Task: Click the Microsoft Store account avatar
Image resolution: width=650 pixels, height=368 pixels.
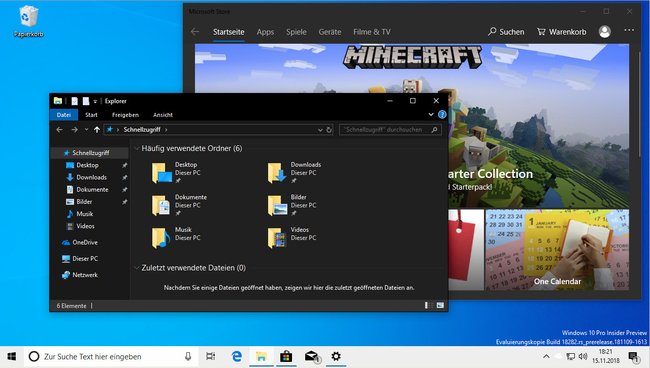Action: click(604, 31)
